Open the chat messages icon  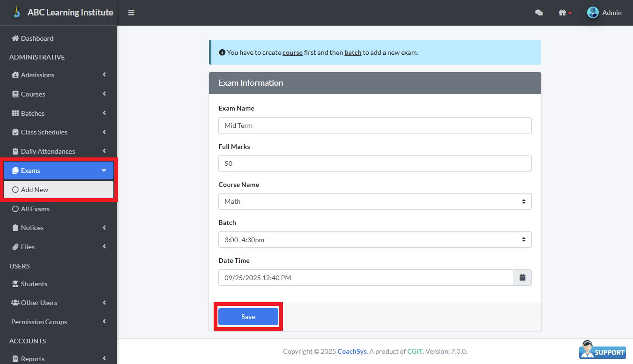pos(539,13)
